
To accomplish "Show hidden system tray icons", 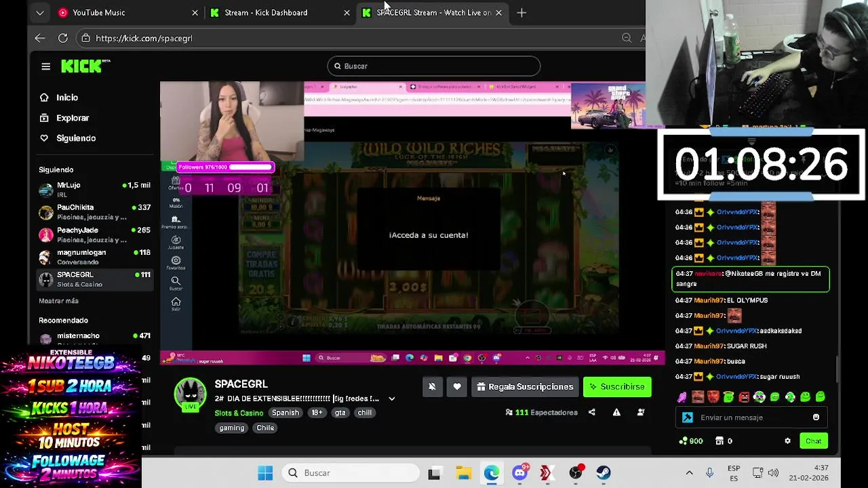I will [x=689, y=473].
